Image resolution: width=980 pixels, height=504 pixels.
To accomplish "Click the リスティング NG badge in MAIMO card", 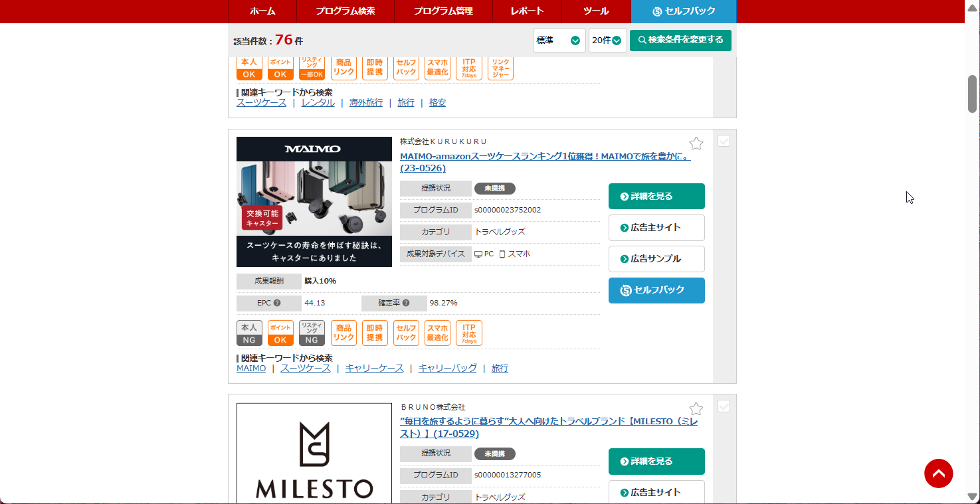I will pos(312,333).
